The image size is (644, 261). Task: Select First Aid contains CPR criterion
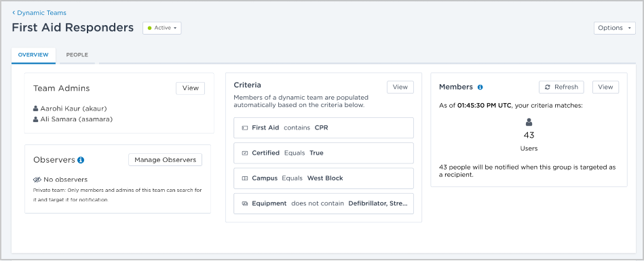(324, 127)
